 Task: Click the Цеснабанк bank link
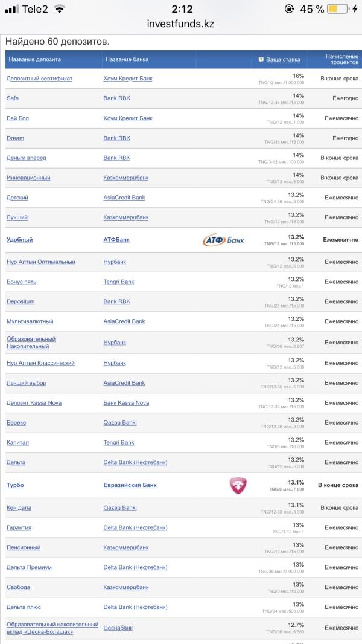pyautogui.click(x=118, y=628)
